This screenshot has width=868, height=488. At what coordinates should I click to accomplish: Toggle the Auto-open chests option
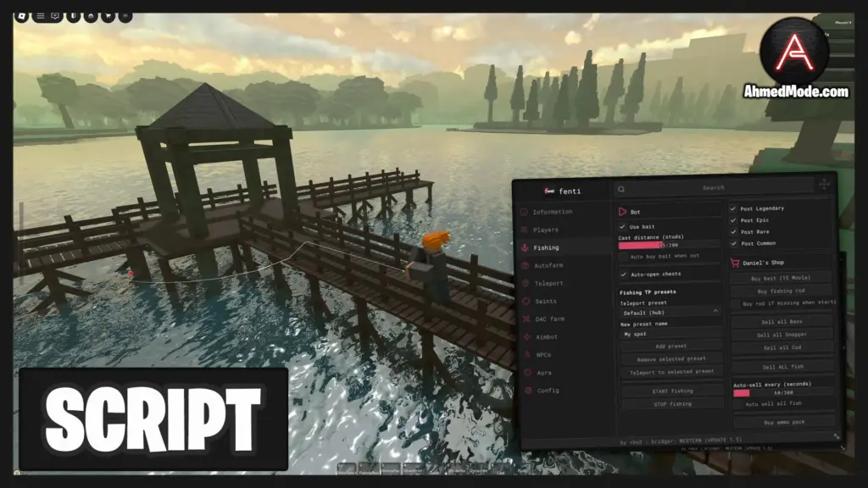click(624, 274)
